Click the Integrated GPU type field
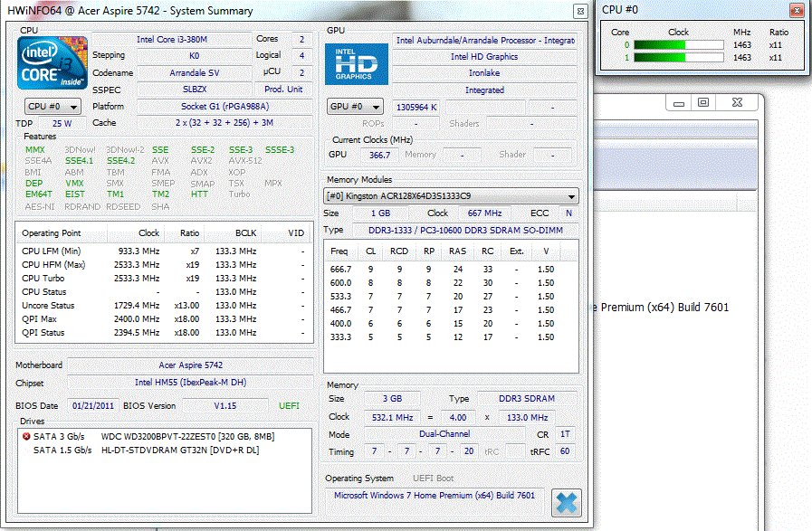 [484, 90]
